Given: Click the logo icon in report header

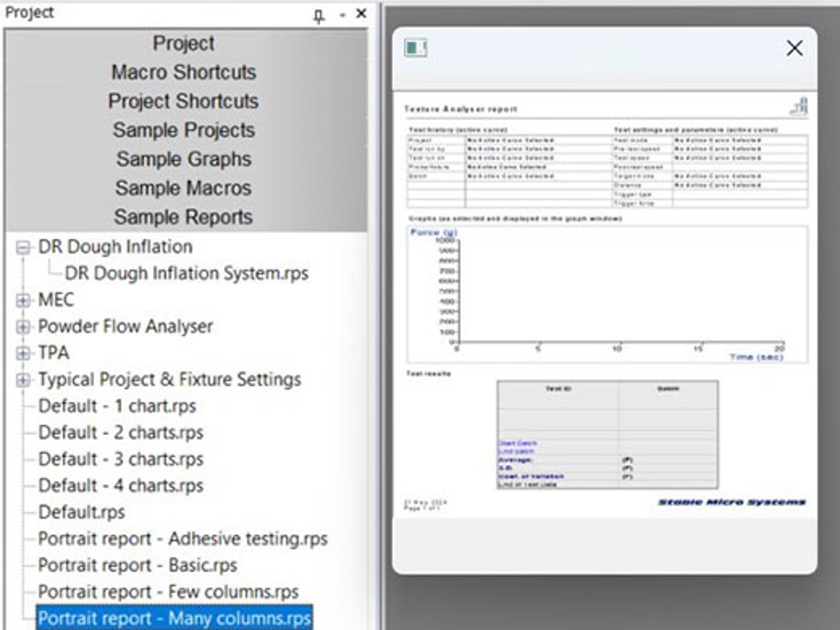Looking at the screenshot, I should coord(799,106).
